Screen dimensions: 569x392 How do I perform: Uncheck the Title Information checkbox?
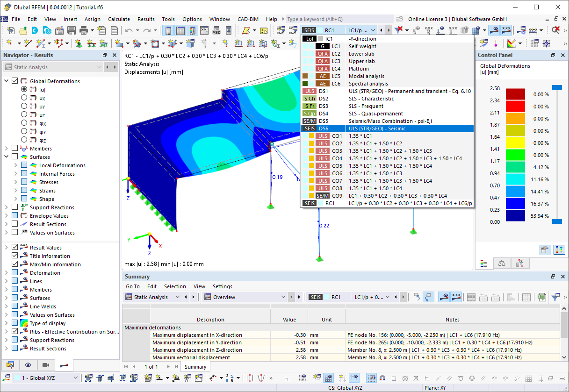coord(15,256)
